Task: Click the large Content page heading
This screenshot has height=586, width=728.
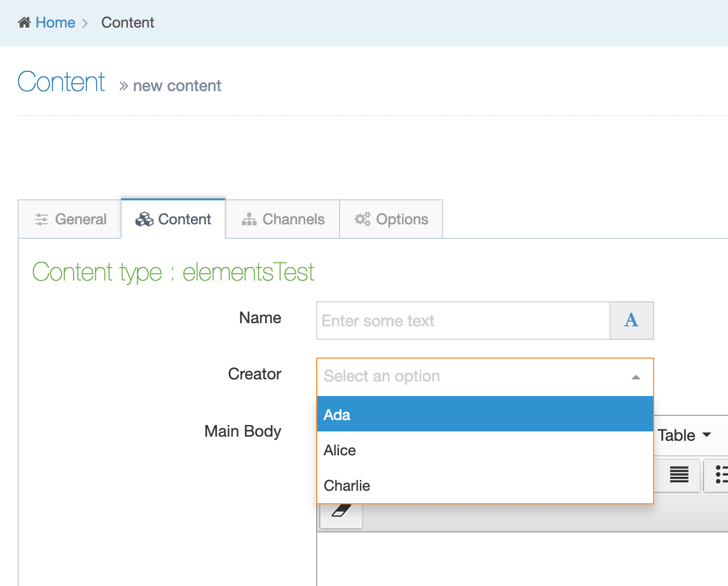Action: pos(61,82)
